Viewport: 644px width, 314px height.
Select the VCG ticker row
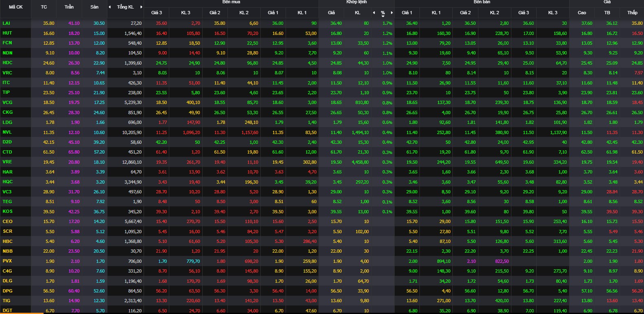pos(7,102)
